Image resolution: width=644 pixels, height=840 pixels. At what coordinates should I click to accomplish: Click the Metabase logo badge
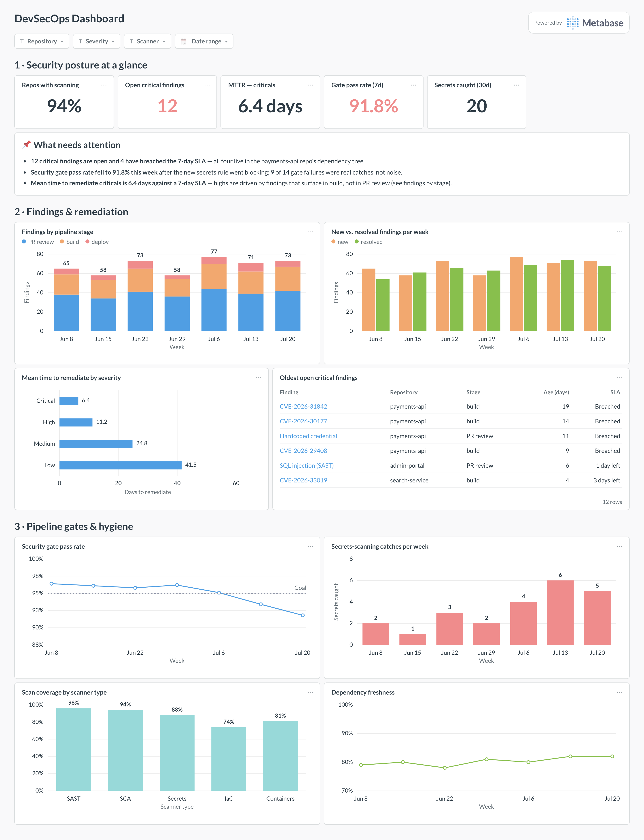point(578,23)
